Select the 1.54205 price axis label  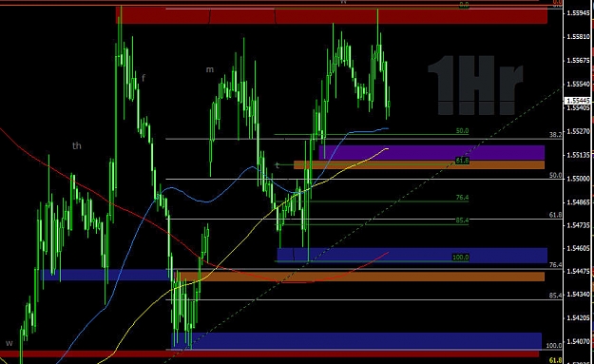point(578,317)
